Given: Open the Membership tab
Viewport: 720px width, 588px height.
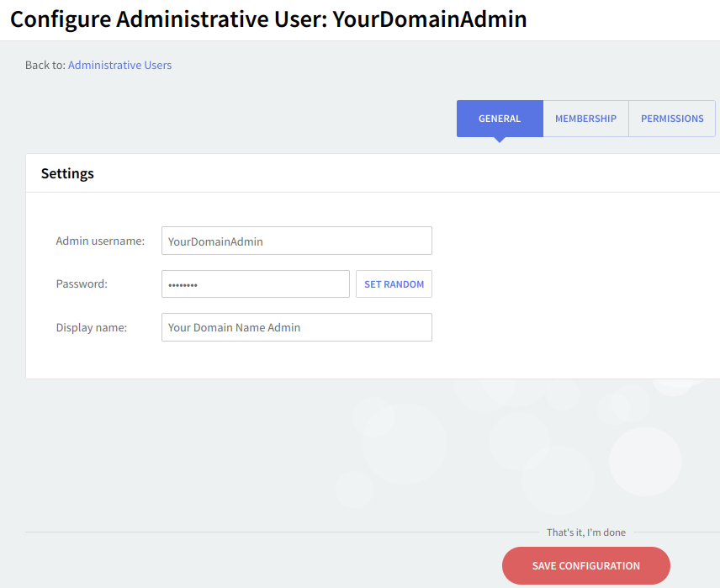Looking at the screenshot, I should coord(585,119).
